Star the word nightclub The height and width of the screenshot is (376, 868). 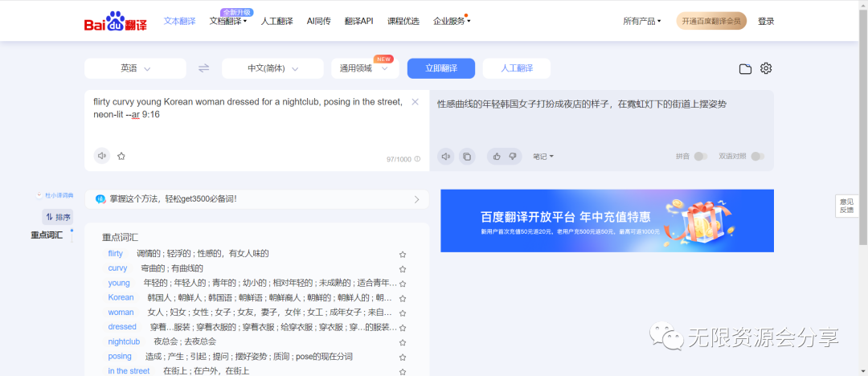tap(403, 342)
